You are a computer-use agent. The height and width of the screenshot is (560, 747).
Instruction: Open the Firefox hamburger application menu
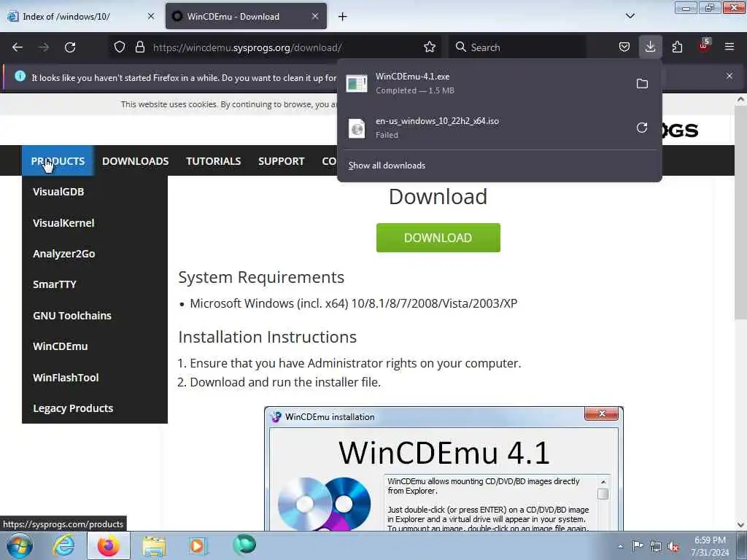(729, 47)
